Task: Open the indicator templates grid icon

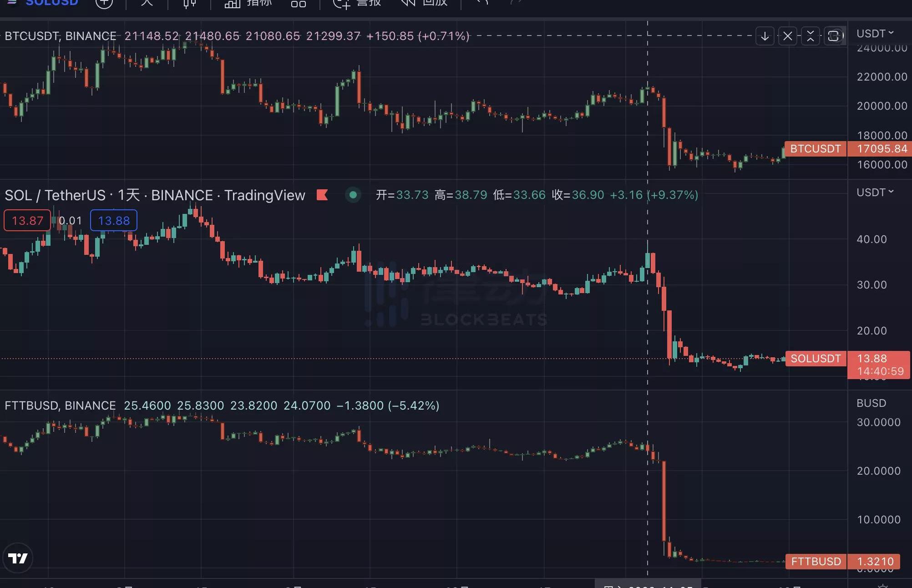Action: click(299, 4)
